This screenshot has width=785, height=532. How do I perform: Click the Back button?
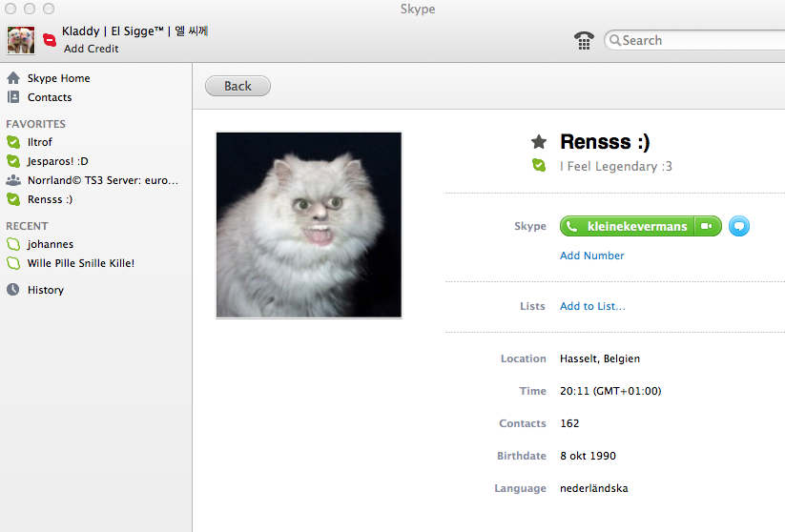click(x=238, y=86)
